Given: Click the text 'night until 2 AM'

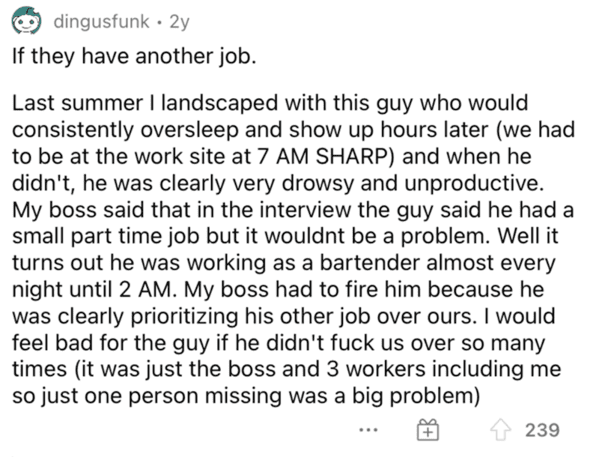Looking at the screenshot, I should [x=91, y=290].
